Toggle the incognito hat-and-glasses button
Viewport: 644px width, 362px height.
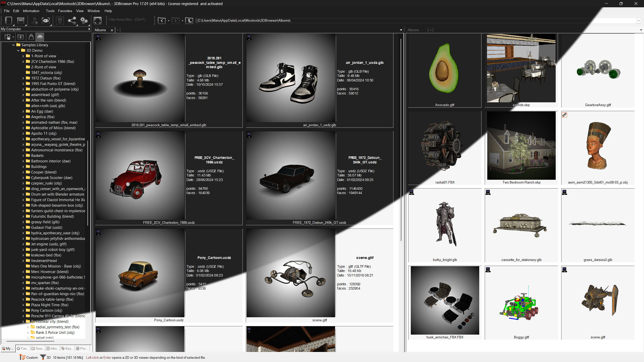tap(40, 37)
